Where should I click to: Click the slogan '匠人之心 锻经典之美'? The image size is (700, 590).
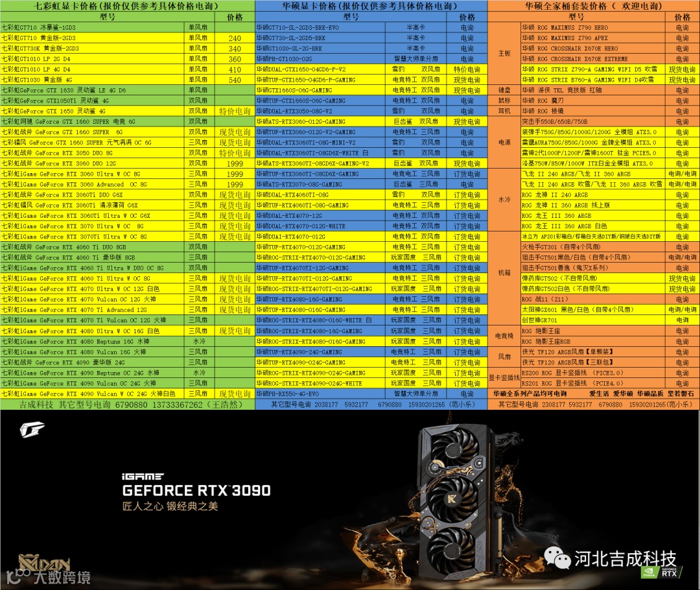pos(170,506)
